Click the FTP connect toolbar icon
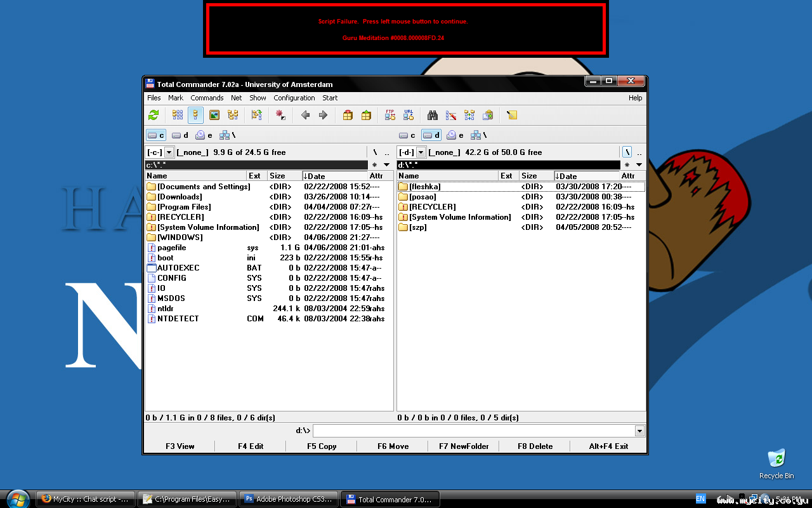The image size is (812, 508). (390, 115)
